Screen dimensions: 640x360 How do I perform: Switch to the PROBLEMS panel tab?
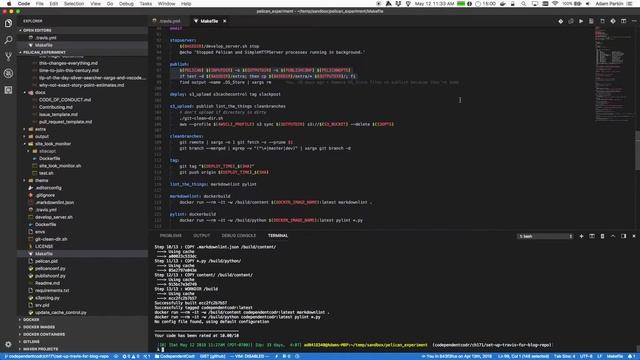tap(171, 236)
